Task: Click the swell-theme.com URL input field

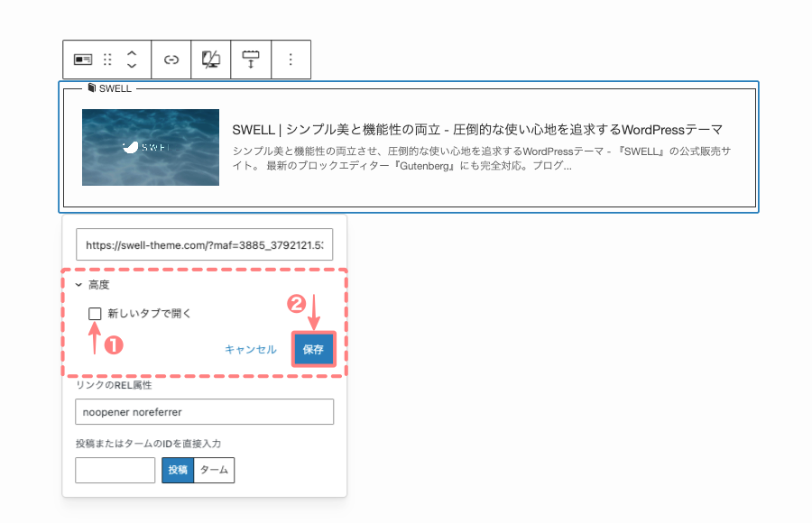Action: (205, 244)
